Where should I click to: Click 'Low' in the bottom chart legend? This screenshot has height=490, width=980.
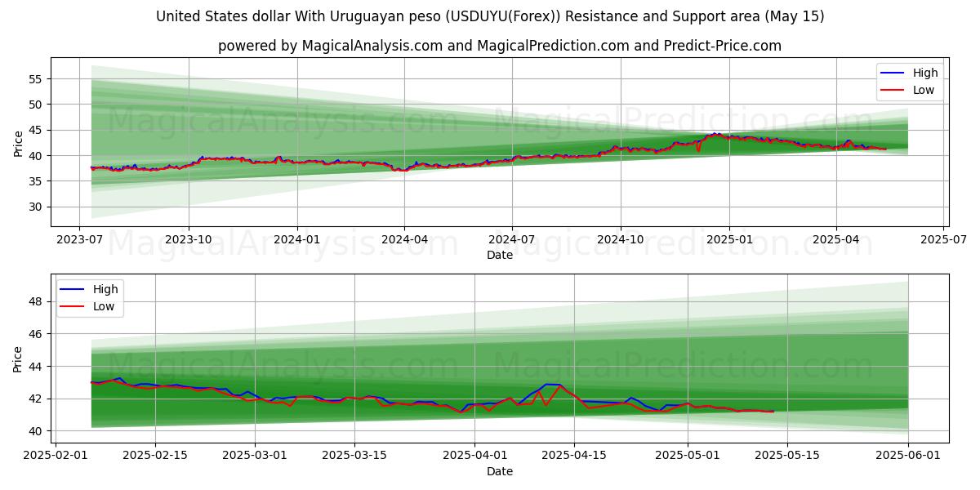104,306
